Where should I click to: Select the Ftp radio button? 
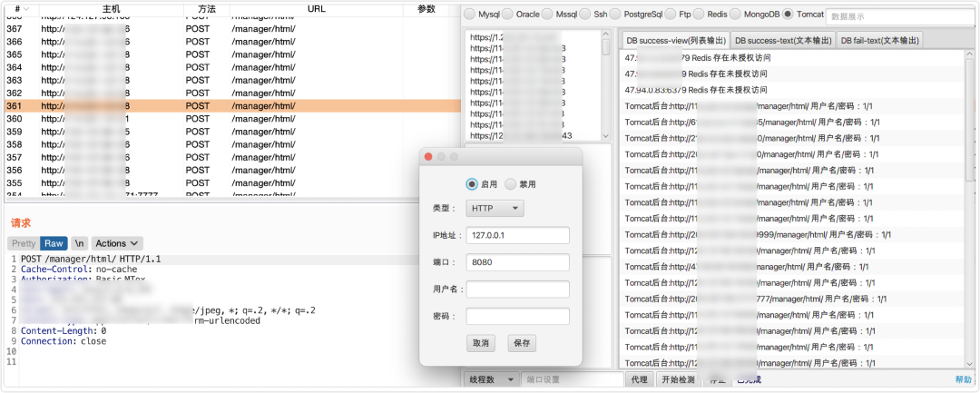[x=670, y=14]
